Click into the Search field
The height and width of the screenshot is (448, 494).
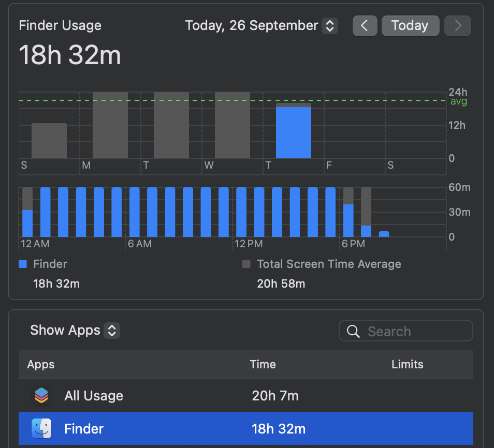pos(406,331)
